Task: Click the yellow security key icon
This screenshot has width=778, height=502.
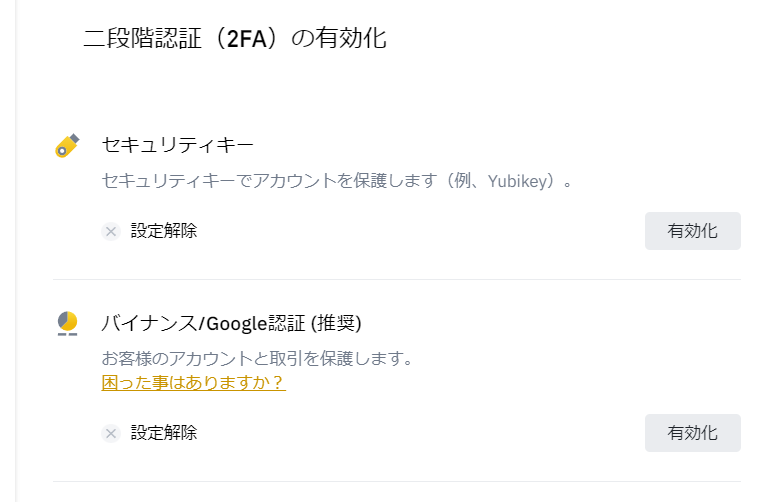Action: click(x=67, y=145)
